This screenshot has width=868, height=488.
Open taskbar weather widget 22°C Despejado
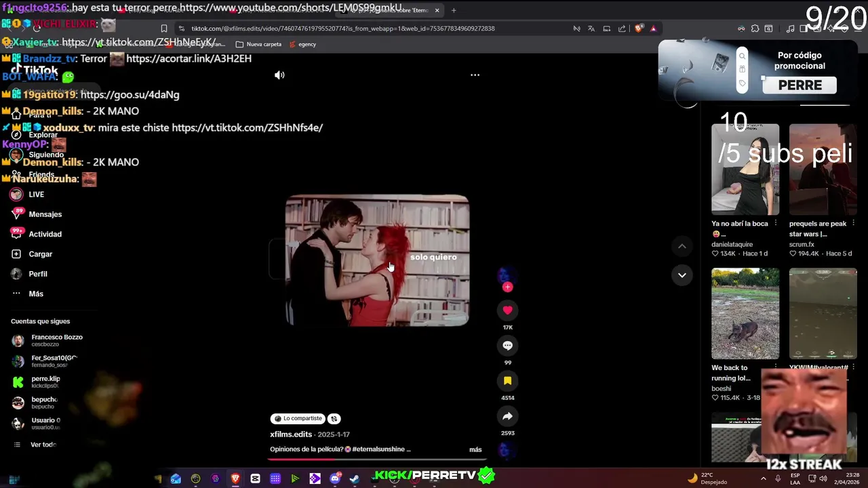707,479
